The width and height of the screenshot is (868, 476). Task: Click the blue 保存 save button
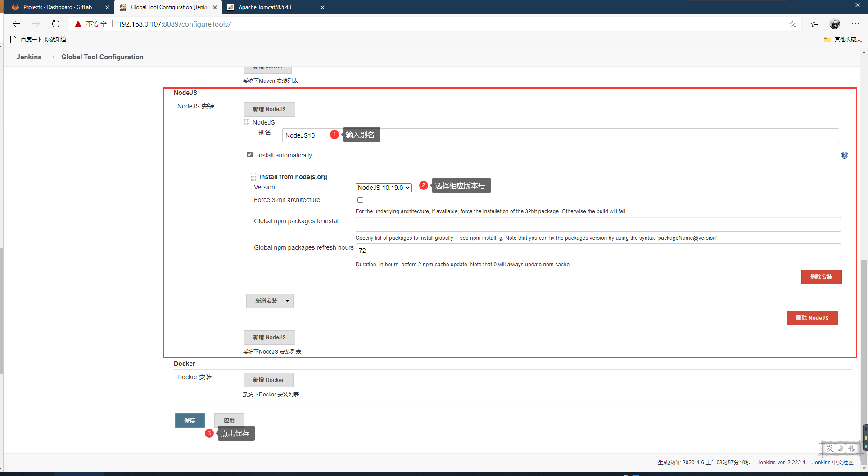(x=190, y=421)
